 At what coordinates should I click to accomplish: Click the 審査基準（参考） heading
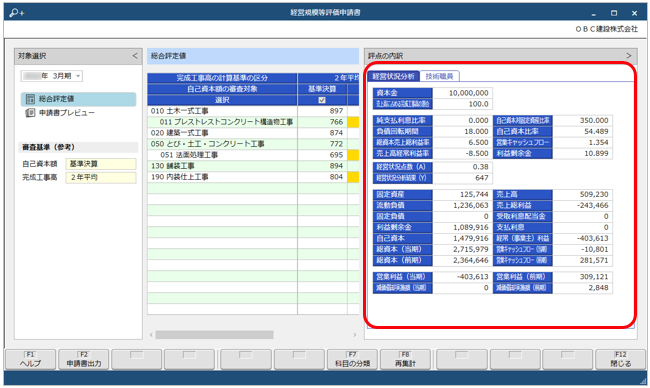tap(49, 147)
